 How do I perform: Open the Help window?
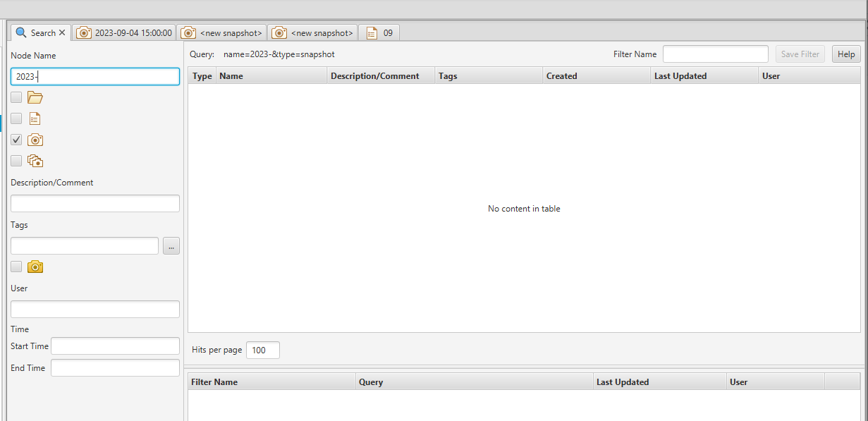coord(845,54)
